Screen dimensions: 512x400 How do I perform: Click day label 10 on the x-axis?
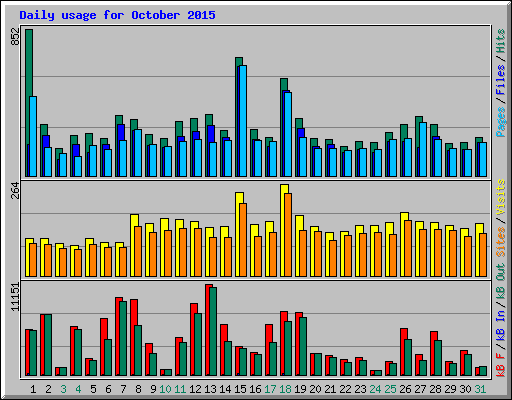[x=165, y=389]
